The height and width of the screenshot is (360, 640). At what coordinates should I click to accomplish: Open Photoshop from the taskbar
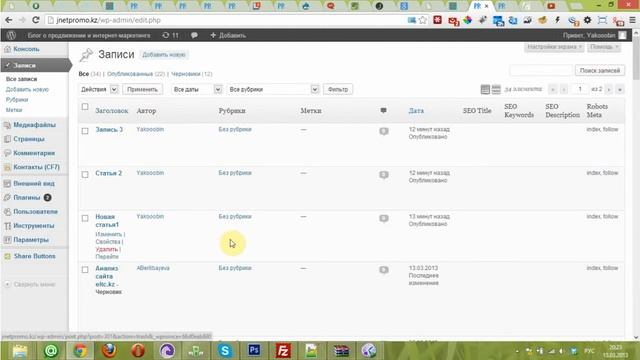click(254, 351)
